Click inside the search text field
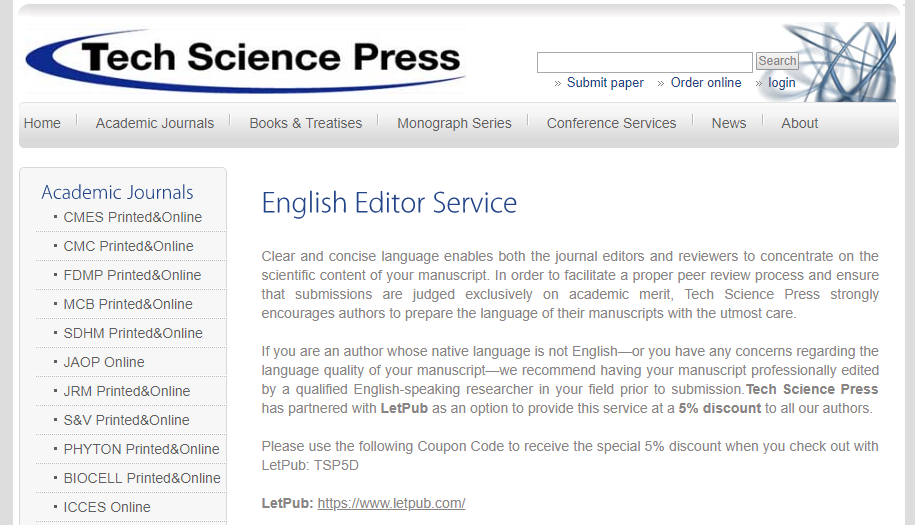The width and height of the screenshot is (915, 525). (x=644, y=62)
